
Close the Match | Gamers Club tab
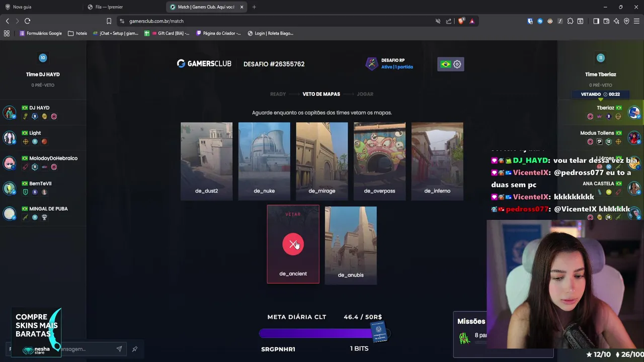[x=242, y=7]
